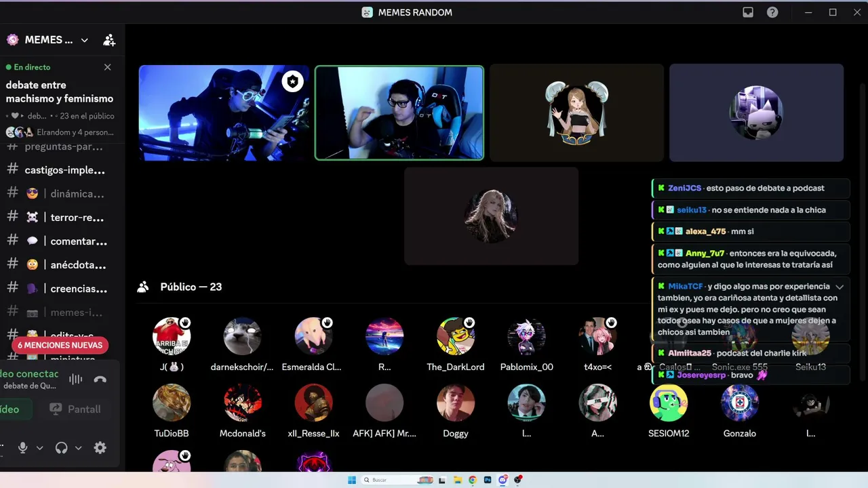
Task: Select the active speaker's video with green border
Action: click(399, 113)
